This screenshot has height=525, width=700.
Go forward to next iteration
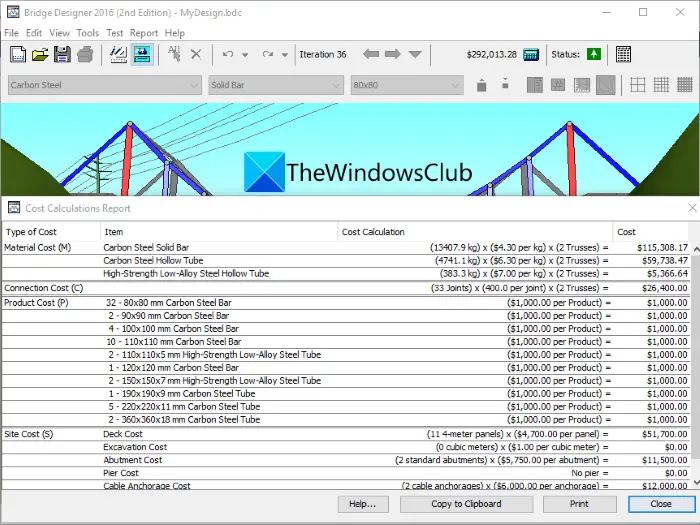click(392, 54)
